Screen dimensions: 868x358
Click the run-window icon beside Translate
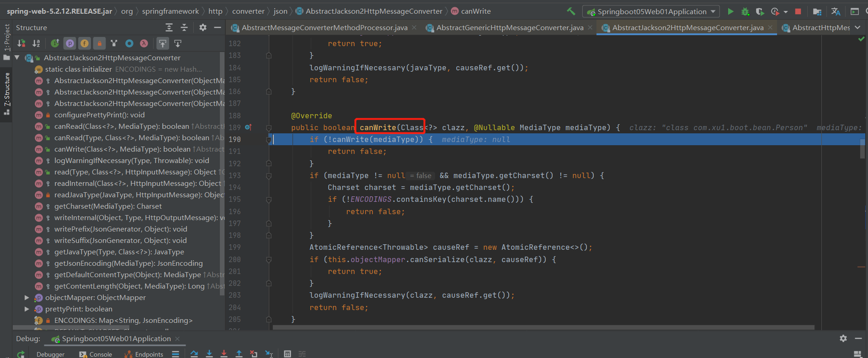click(855, 11)
